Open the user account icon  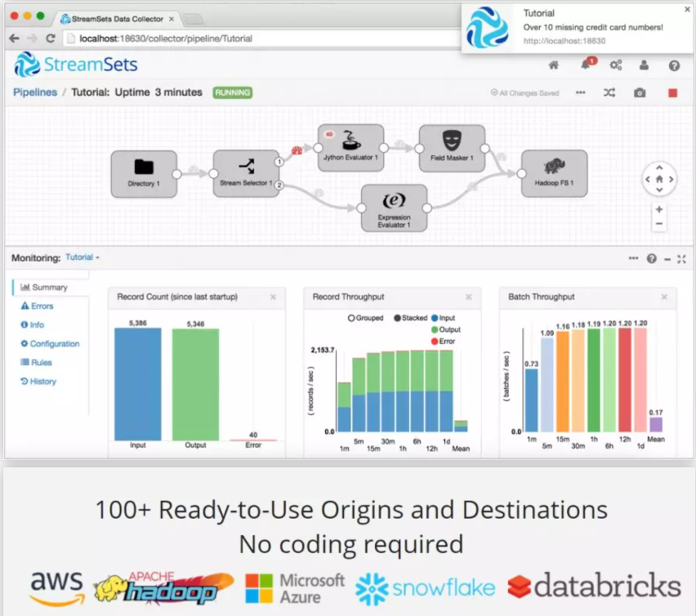pyautogui.click(x=644, y=65)
